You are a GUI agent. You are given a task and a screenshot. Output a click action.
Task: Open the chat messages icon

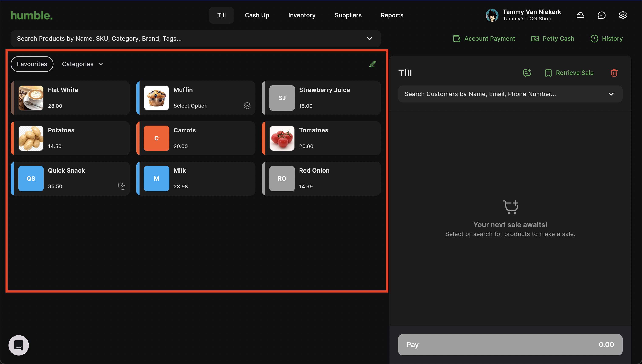(x=601, y=15)
